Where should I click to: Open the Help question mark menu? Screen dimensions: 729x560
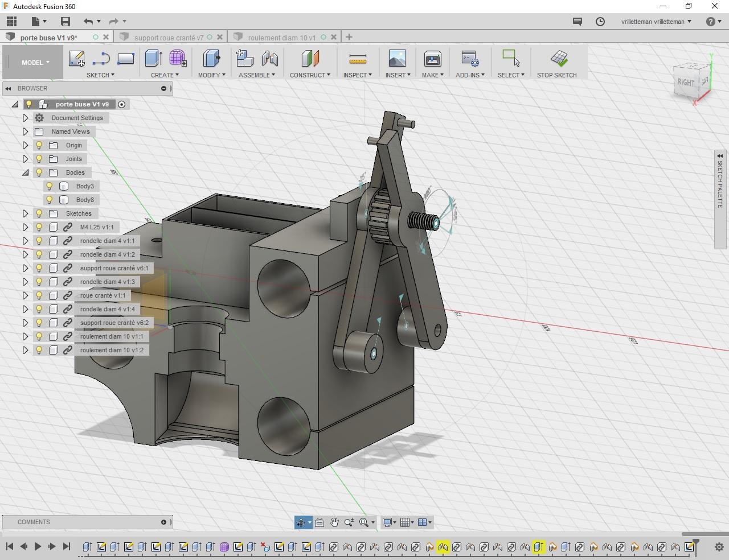tap(713, 22)
